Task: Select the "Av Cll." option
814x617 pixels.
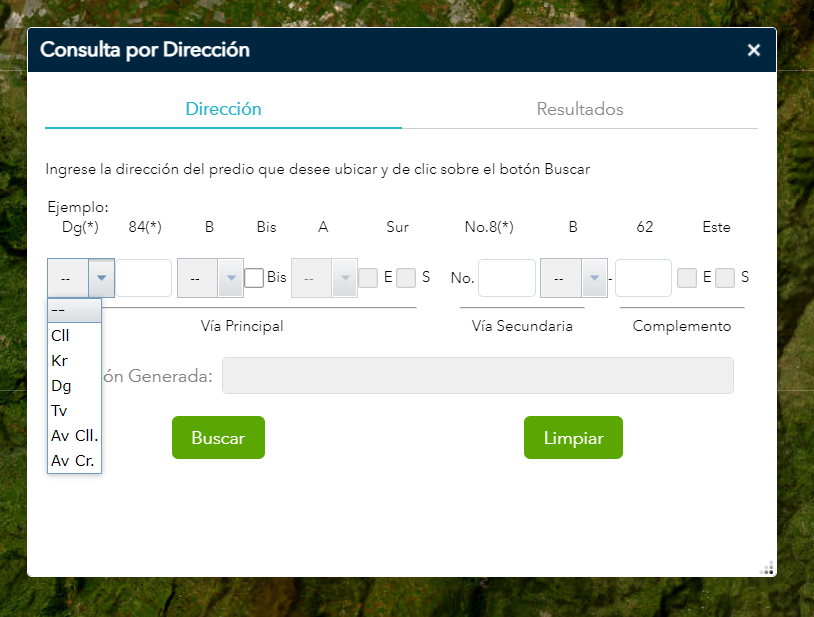Action: click(73, 436)
